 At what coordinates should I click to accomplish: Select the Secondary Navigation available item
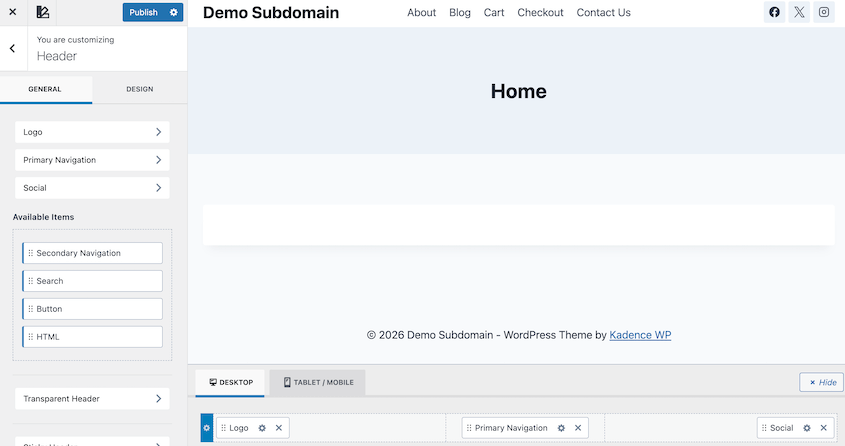(x=92, y=253)
